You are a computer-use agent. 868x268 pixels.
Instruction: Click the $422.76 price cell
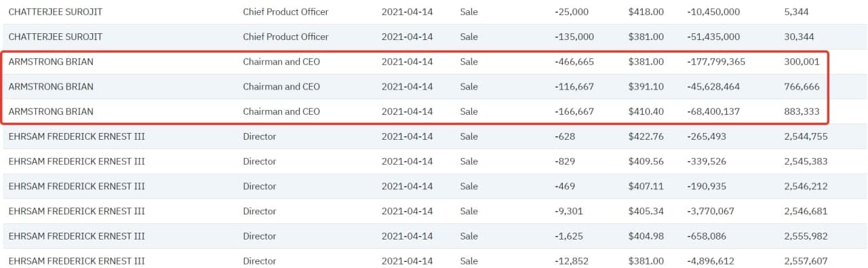click(x=646, y=136)
